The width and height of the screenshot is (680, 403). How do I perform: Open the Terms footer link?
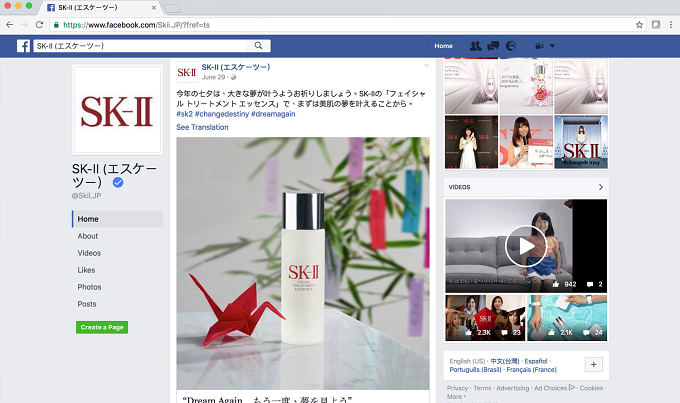point(482,388)
